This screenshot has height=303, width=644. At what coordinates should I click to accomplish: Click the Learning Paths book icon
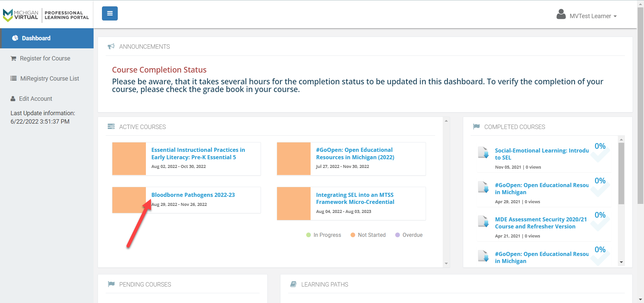click(293, 284)
